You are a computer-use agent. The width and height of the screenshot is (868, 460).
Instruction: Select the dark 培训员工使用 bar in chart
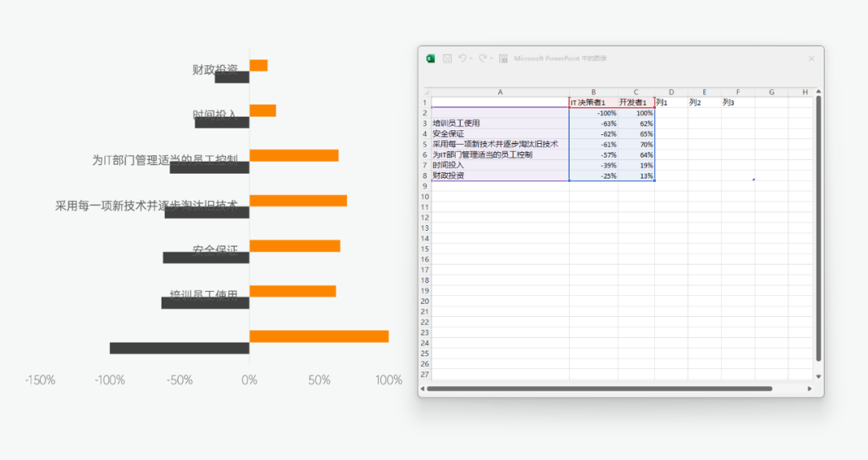[206, 302]
